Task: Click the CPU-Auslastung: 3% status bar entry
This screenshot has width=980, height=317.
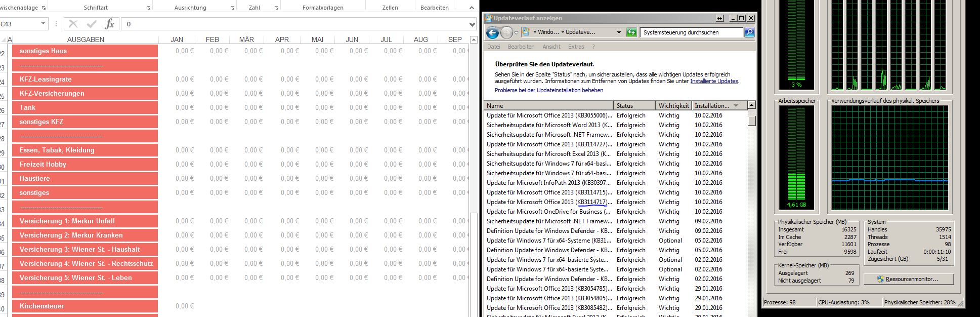Action: (849, 302)
